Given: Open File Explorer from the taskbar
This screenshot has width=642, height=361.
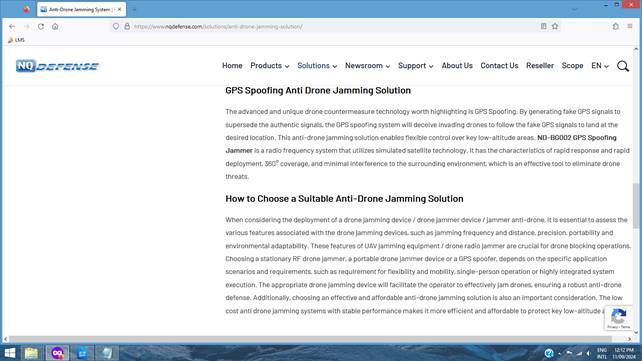Looking at the screenshot, I should [x=31, y=353].
